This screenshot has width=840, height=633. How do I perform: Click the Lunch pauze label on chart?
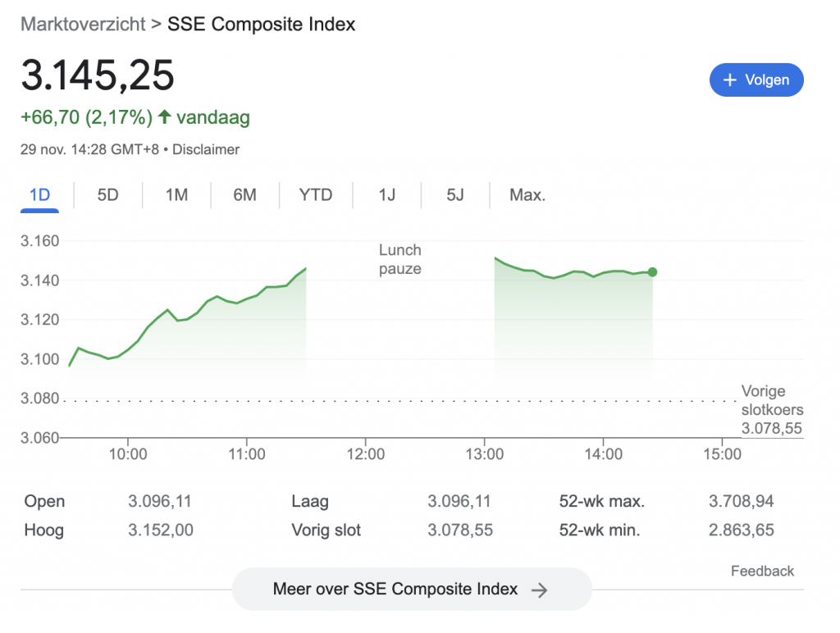[400, 259]
